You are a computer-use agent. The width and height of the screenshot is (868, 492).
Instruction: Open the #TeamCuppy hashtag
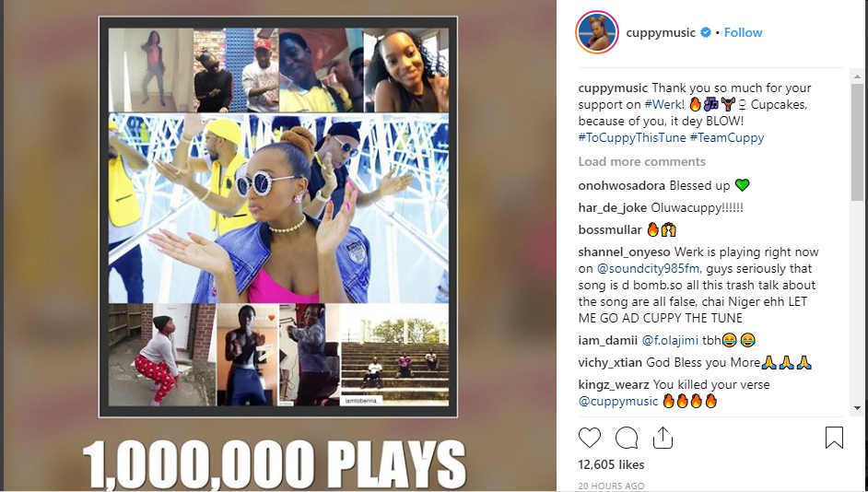pyautogui.click(x=727, y=138)
